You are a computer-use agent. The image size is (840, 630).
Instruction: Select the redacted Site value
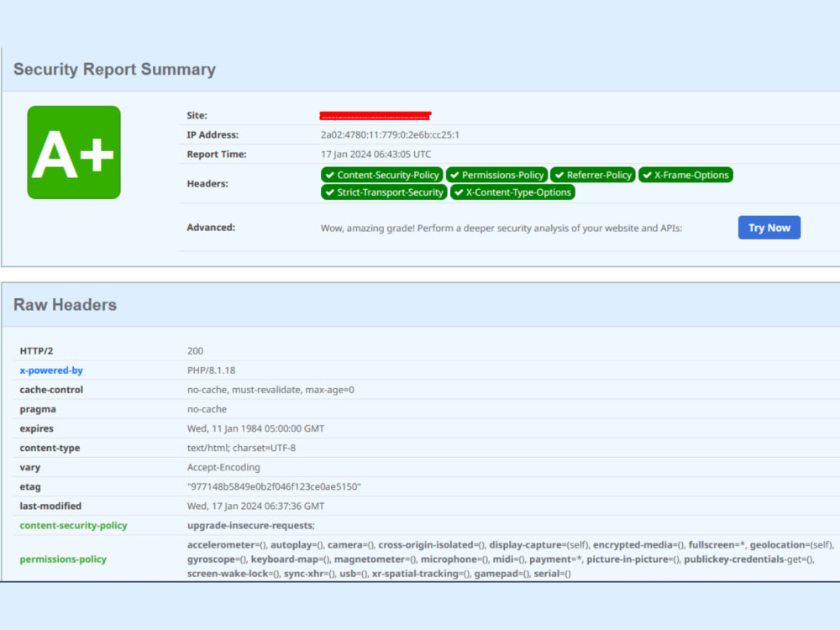click(375, 115)
